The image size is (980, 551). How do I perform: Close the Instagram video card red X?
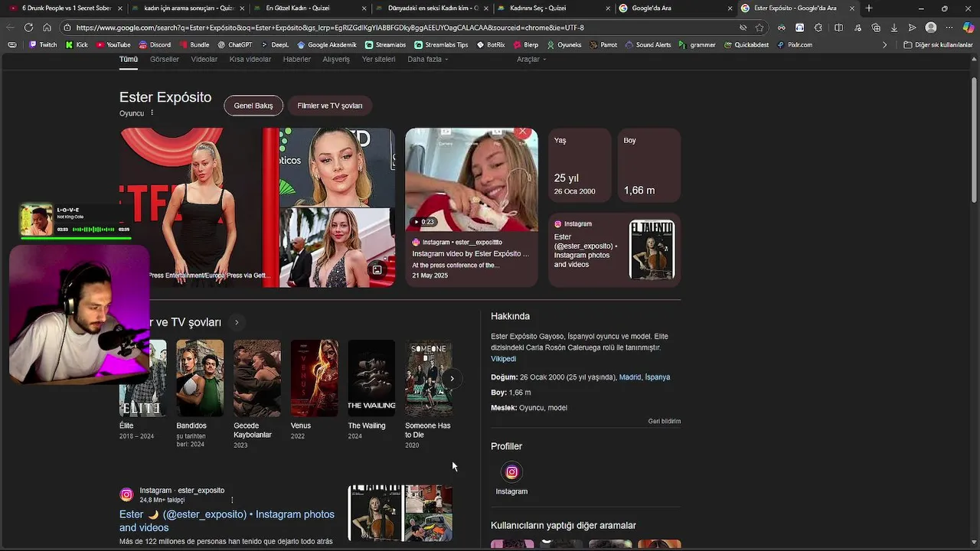coord(523,132)
